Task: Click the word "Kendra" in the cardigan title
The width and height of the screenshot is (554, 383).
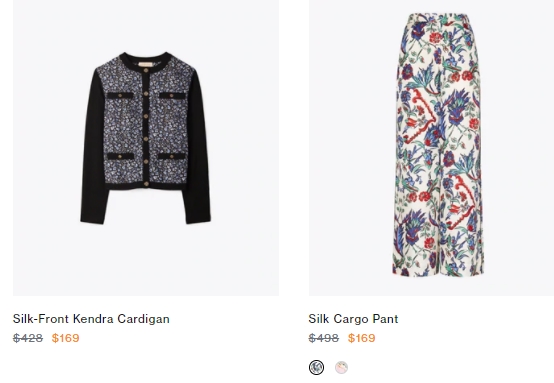Action: tap(94, 319)
